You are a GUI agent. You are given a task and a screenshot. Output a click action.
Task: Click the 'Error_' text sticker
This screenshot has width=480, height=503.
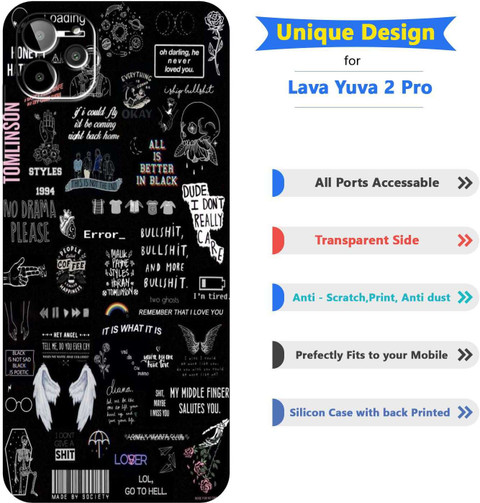coord(104,235)
